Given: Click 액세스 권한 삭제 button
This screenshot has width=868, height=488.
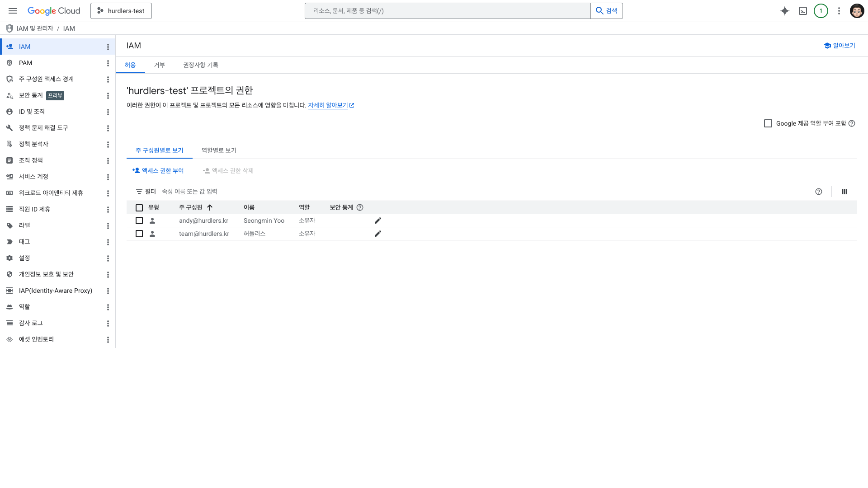Looking at the screenshot, I should pos(228,171).
